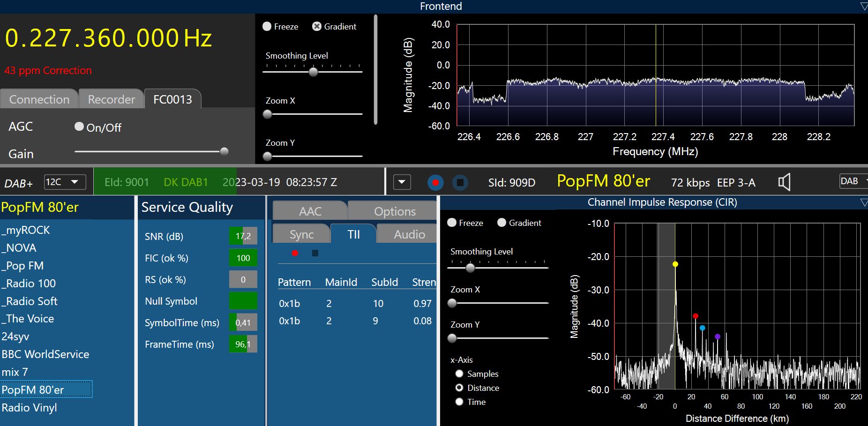Viewport: 868px width, 426px height.
Task: Select Samples for the CIR x-Axis
Action: click(x=459, y=374)
